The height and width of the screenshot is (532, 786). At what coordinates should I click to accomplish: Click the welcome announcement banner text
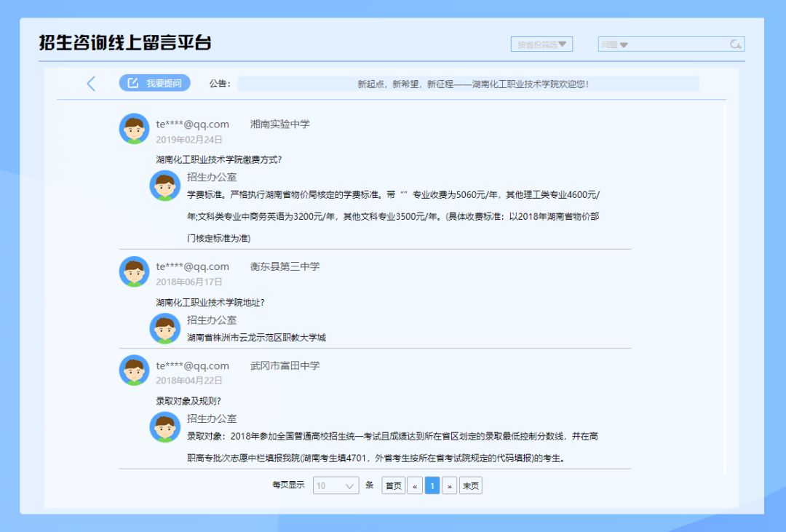pos(472,84)
